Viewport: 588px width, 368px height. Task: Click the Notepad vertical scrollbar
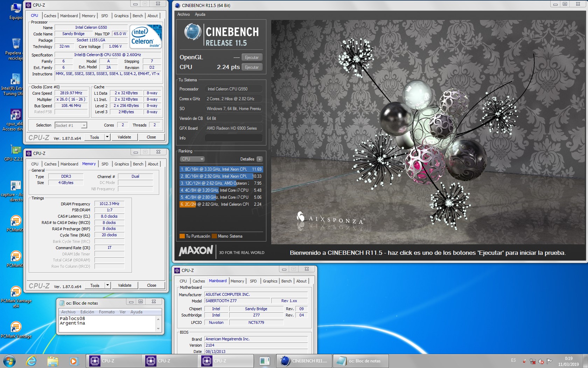pyautogui.click(x=158, y=324)
